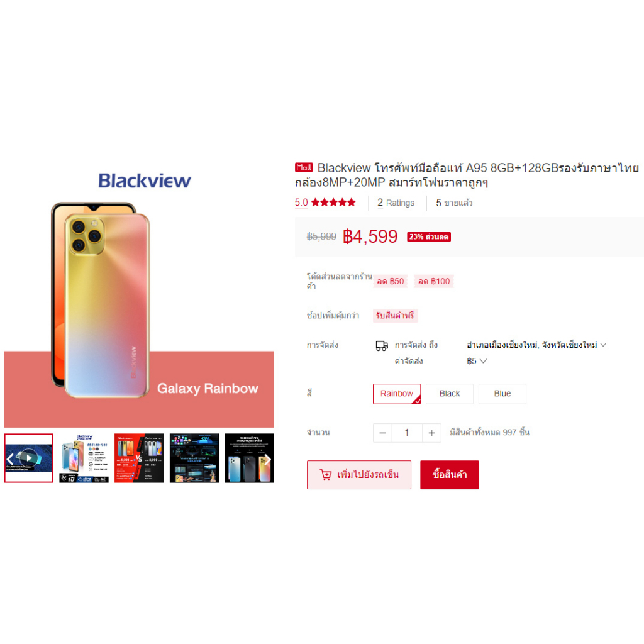Click the delivery truck icon
644x644 pixels.
(382, 346)
